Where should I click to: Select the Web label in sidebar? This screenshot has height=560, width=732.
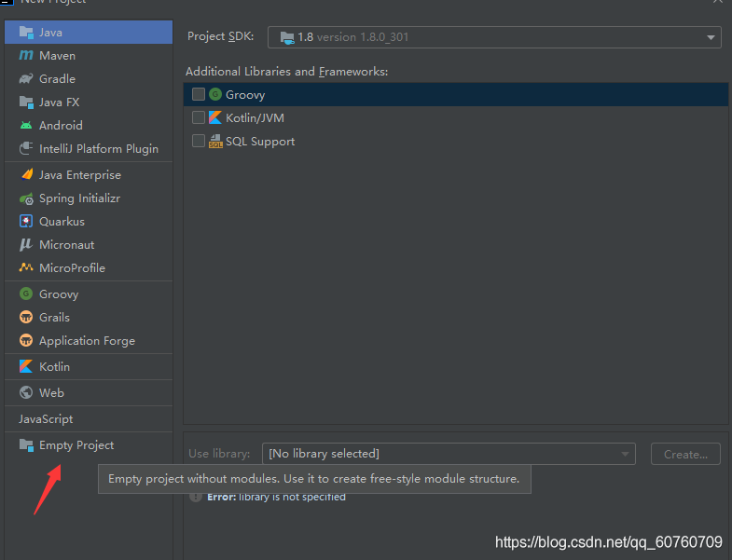[51, 393]
